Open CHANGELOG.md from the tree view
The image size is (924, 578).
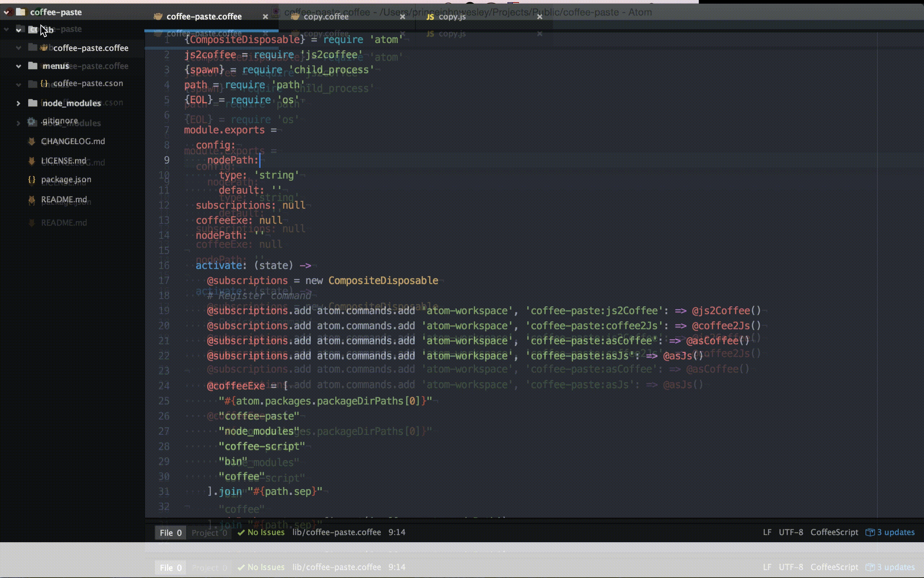point(73,141)
